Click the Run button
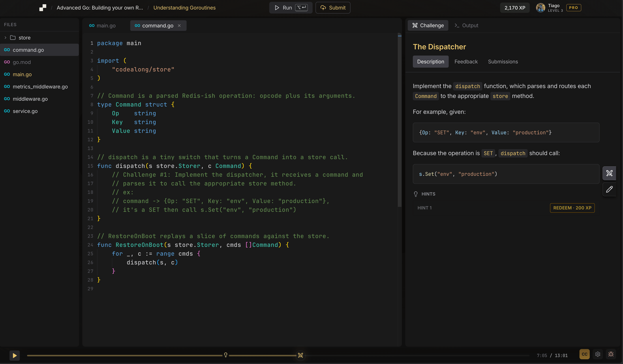The image size is (623, 364). pyautogui.click(x=291, y=8)
